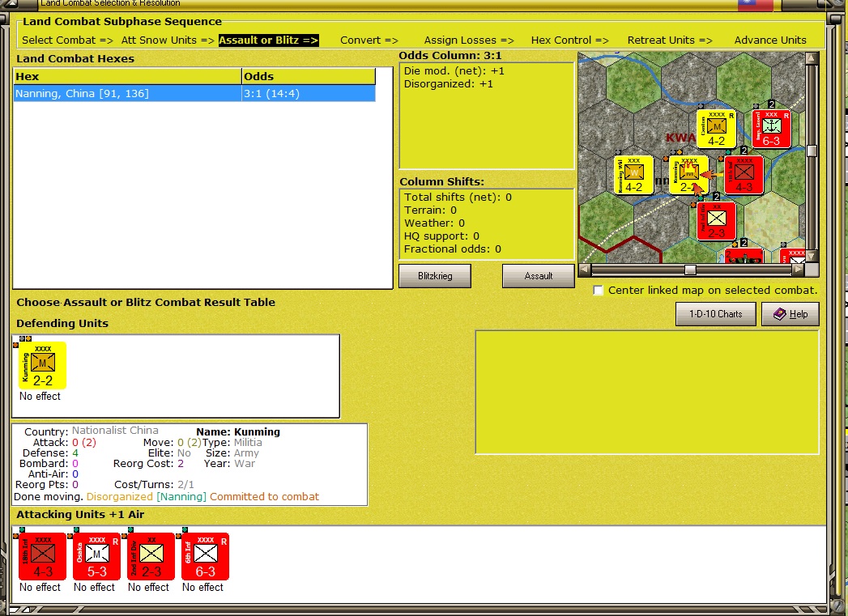Click the Odds column header
848x616 pixels.
309,76
